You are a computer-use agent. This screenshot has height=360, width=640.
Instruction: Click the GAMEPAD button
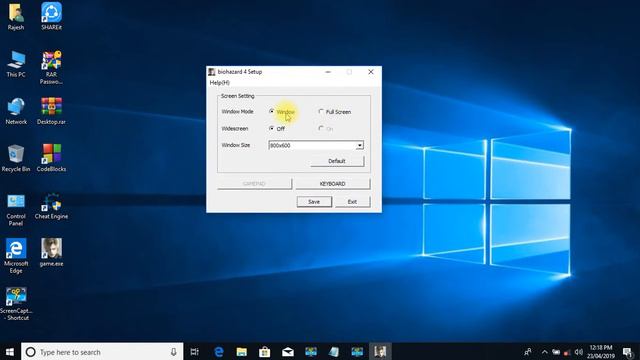click(x=254, y=184)
